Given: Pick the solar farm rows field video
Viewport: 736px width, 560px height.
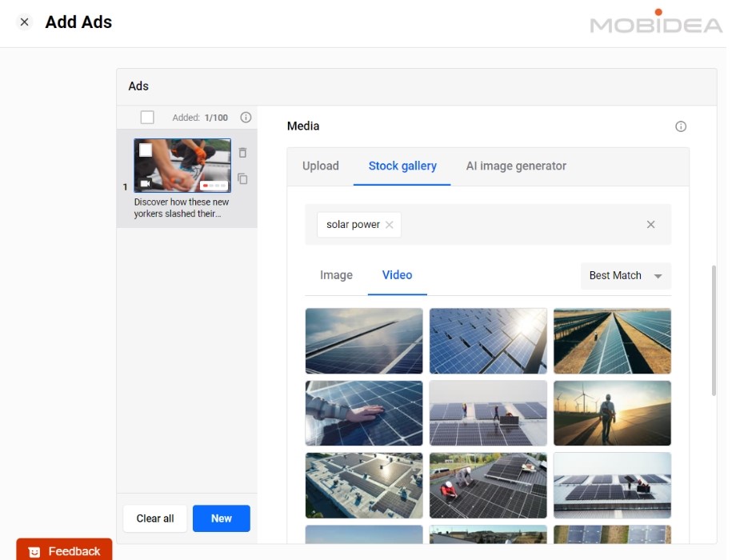Looking at the screenshot, I should pos(612,341).
